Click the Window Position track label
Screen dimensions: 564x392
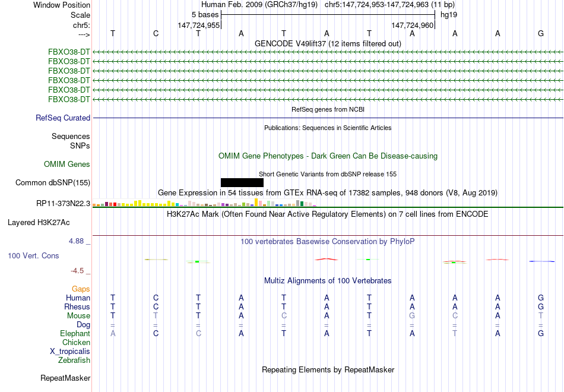click(x=62, y=5)
